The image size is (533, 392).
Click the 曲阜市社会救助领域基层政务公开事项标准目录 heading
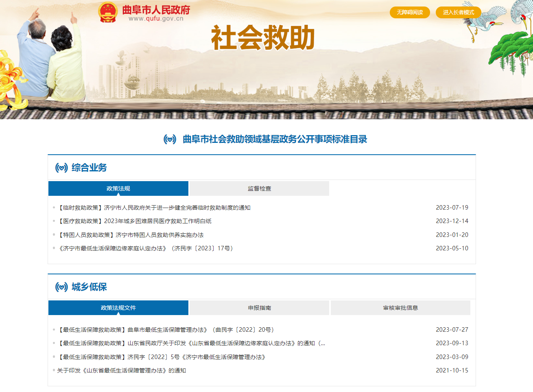pyautogui.click(x=275, y=139)
